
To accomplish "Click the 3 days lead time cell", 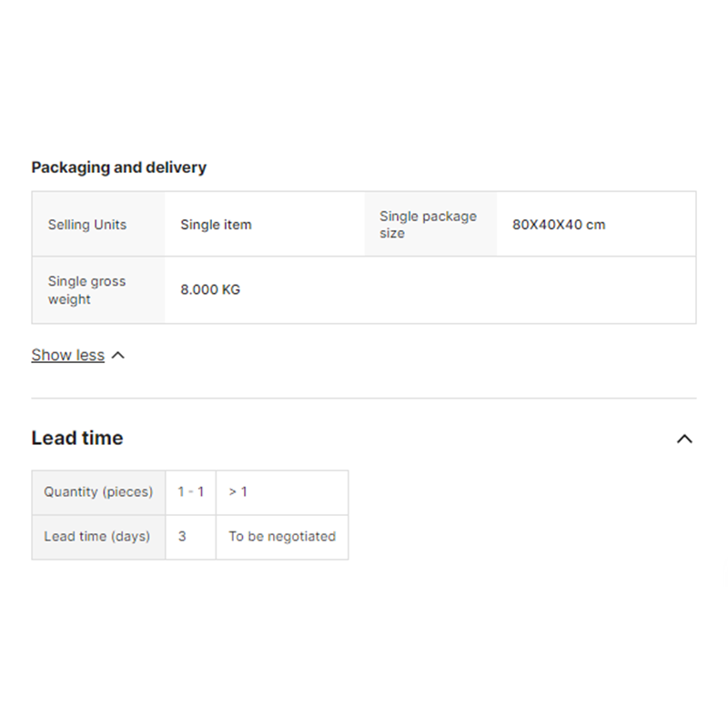I will [x=182, y=537].
